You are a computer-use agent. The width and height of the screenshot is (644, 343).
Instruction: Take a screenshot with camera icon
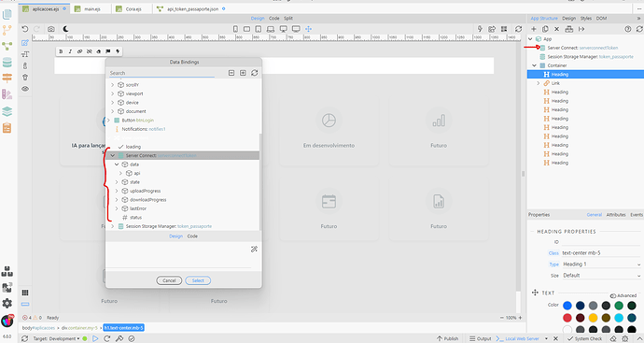(51, 29)
